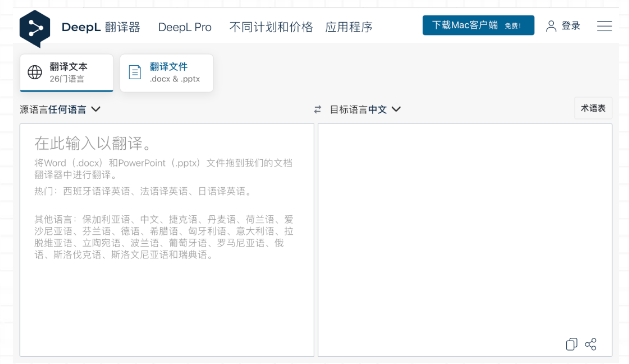629x364 pixels.
Task: Click the source text field 在此输入以翻译
Action: pos(166,240)
